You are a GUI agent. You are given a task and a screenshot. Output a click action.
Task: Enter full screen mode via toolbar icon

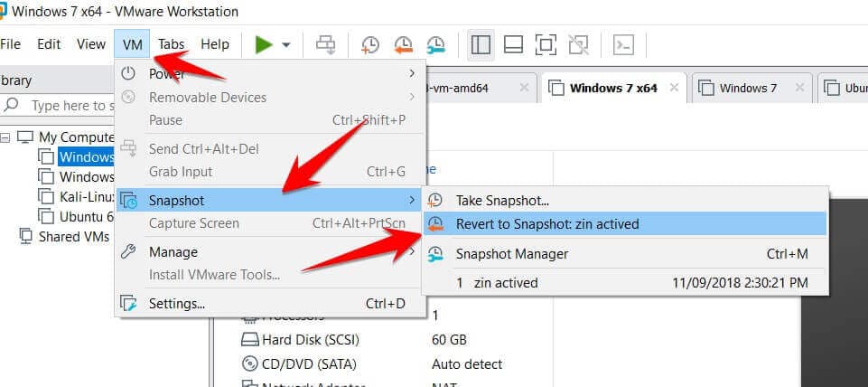point(546,45)
